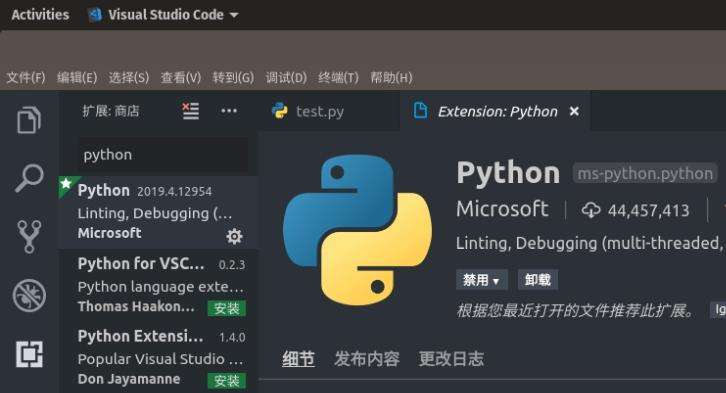
Task: Click the manage gear for Python extension
Action: coord(234,236)
